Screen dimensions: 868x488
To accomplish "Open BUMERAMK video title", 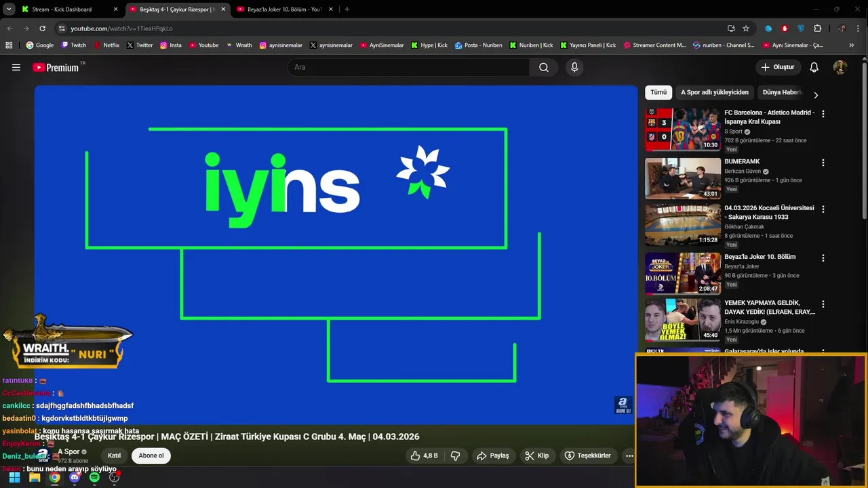I will click(x=742, y=161).
